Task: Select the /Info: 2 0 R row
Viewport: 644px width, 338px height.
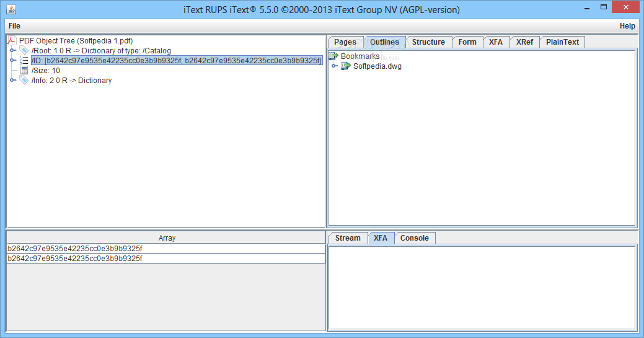Action: click(71, 80)
